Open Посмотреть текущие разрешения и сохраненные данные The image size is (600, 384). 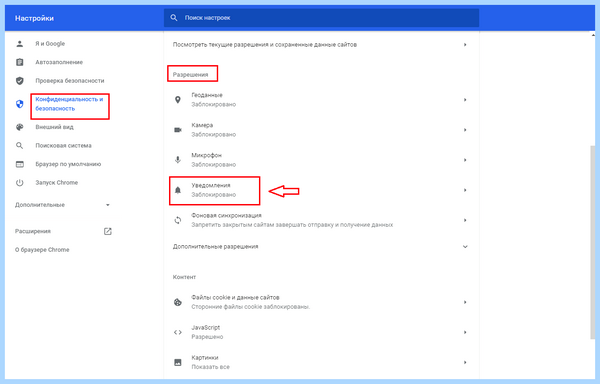(x=321, y=45)
